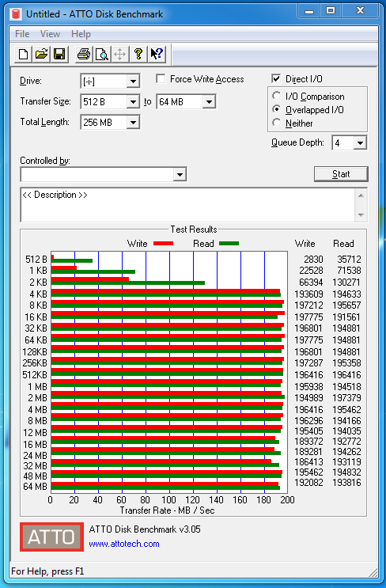Click write value 192082

[308, 482]
